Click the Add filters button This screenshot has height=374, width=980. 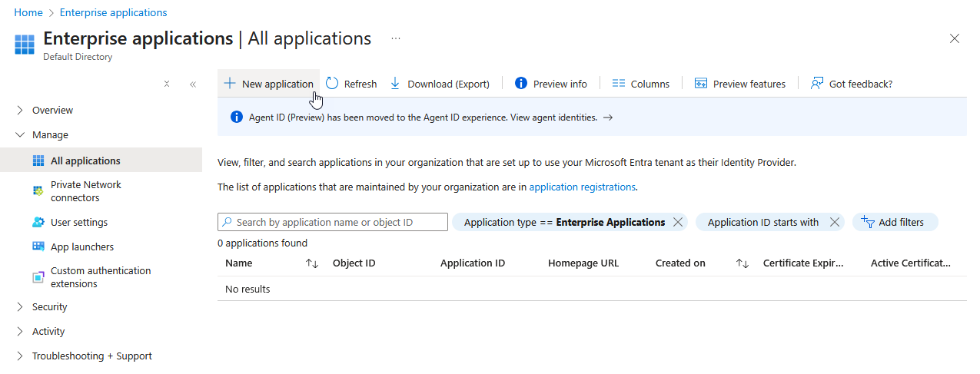click(x=895, y=222)
